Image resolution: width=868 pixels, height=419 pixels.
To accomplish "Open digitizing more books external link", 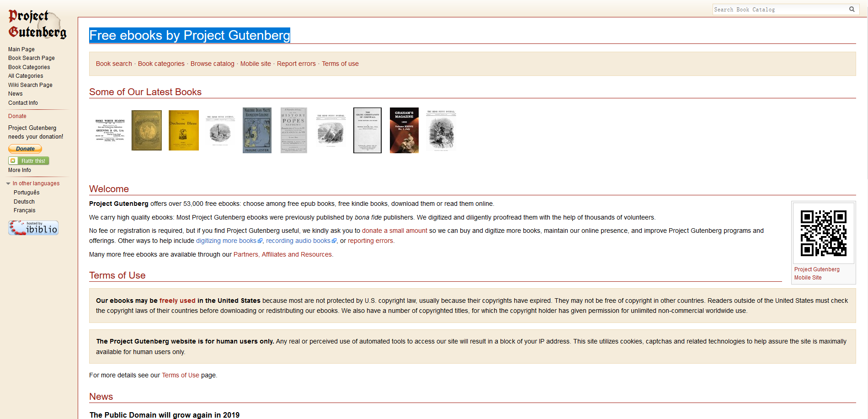I will (x=229, y=241).
